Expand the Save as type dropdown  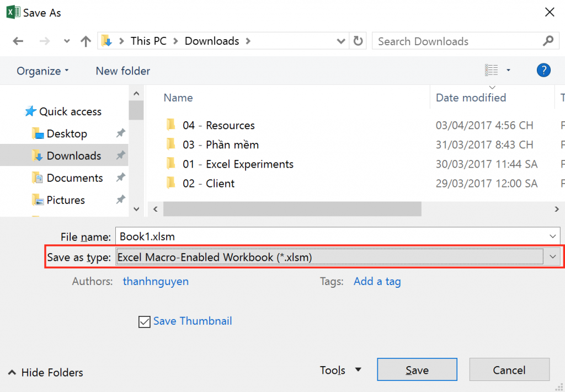coord(553,257)
